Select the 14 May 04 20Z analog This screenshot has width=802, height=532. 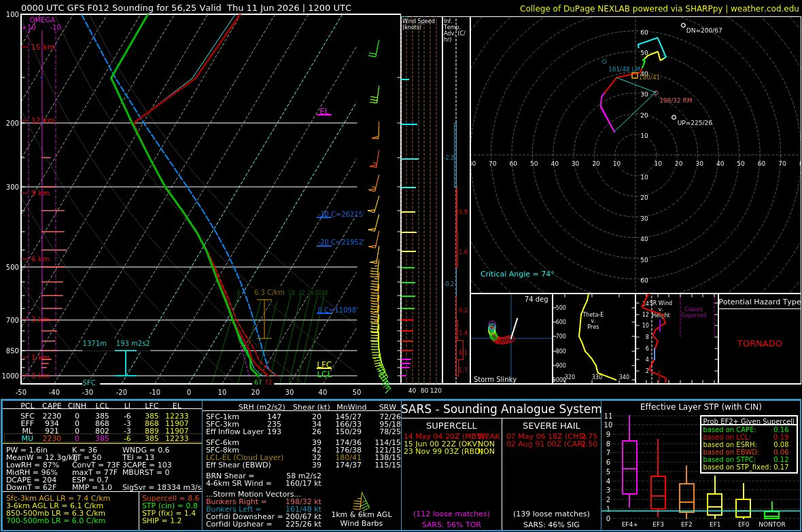tap(451, 436)
